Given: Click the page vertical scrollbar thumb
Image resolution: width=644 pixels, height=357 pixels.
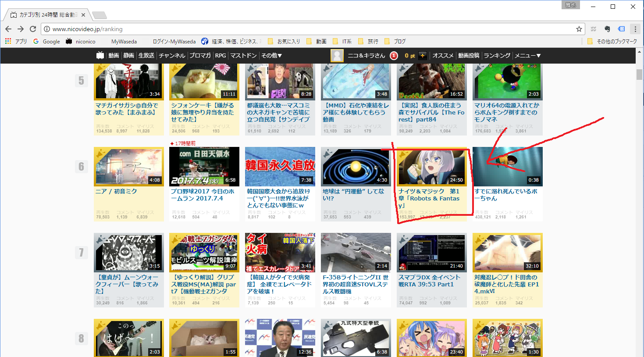Looking at the screenshot, I should [x=639, y=75].
